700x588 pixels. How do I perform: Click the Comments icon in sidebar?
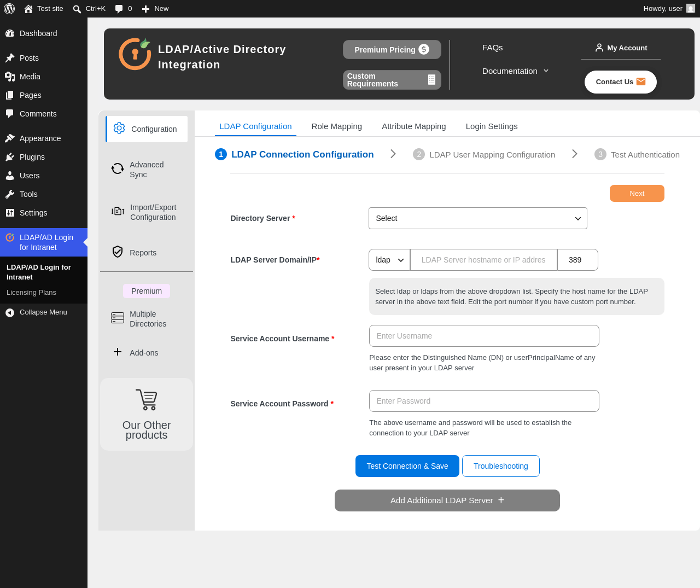click(x=10, y=114)
